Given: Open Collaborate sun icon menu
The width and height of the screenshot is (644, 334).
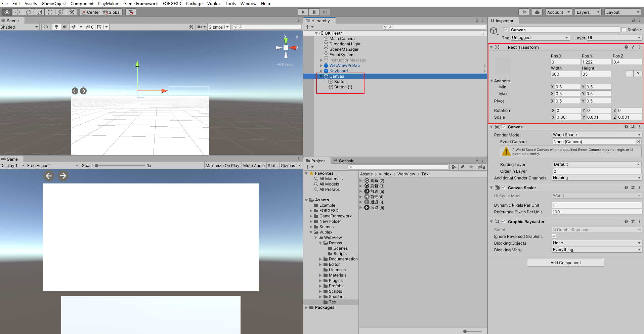Looking at the screenshot, I should coord(524,12).
